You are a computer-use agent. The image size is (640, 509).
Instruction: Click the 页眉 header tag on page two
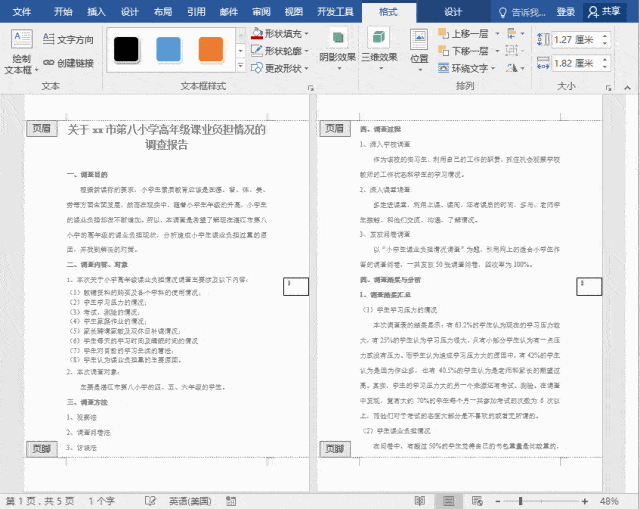(x=335, y=129)
